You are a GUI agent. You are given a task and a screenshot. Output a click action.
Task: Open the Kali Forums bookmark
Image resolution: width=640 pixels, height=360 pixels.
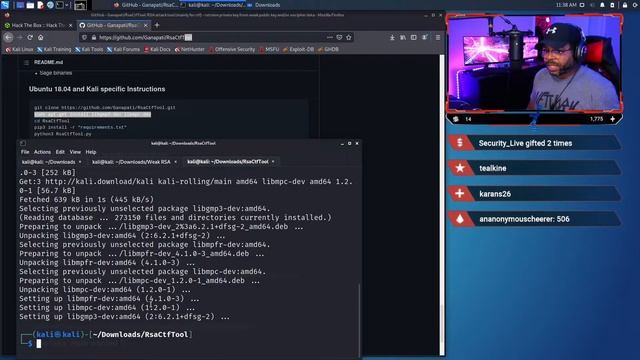tap(123, 49)
